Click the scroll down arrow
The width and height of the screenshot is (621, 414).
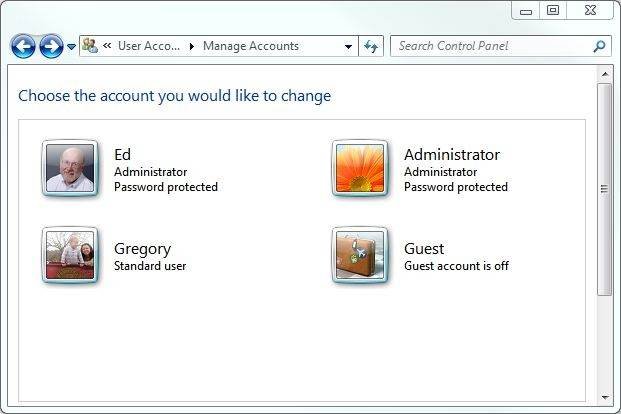pyautogui.click(x=604, y=397)
